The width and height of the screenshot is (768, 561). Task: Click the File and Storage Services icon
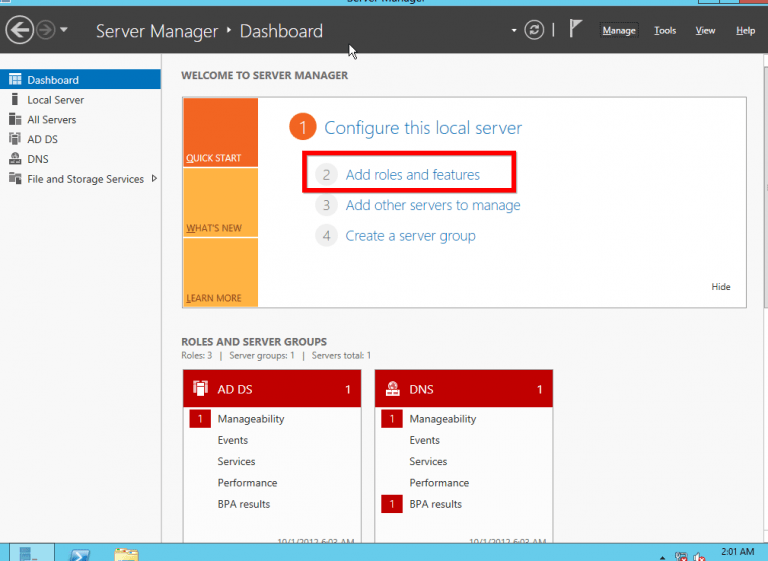(15, 178)
